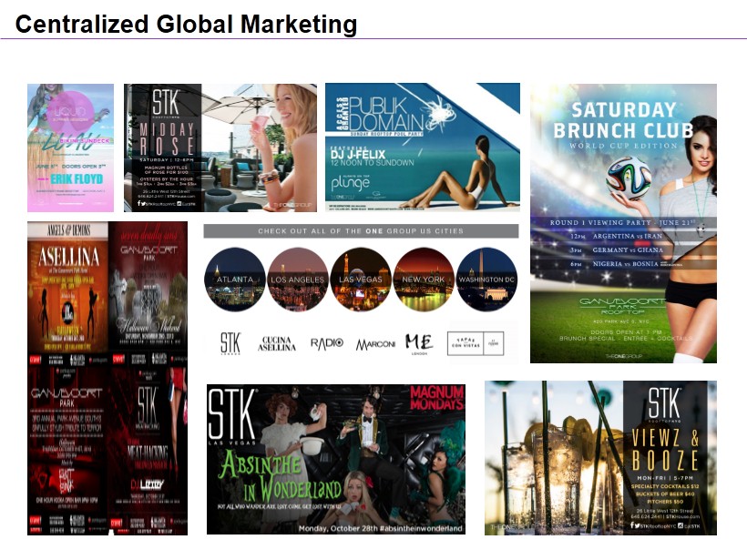This screenshot has width=747, height=560.
Task: Open the STK Midday Rosé flyer
Action: [x=220, y=148]
